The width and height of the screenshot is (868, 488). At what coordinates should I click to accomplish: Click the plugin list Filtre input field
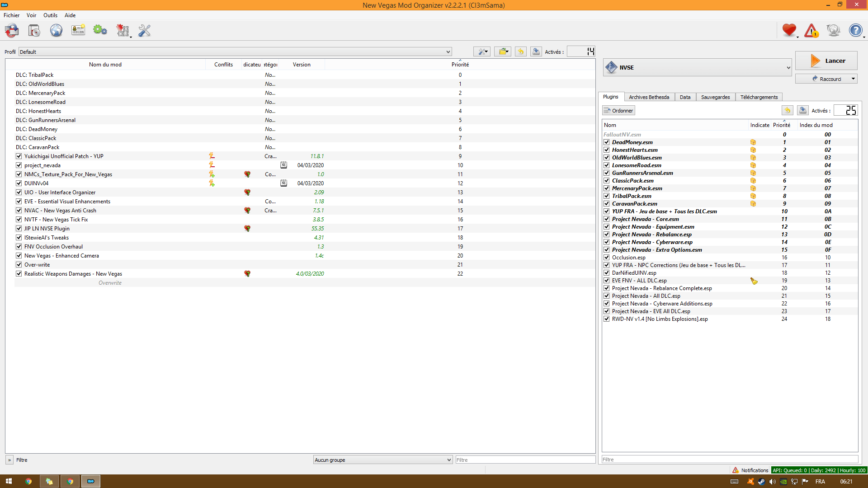click(x=730, y=460)
